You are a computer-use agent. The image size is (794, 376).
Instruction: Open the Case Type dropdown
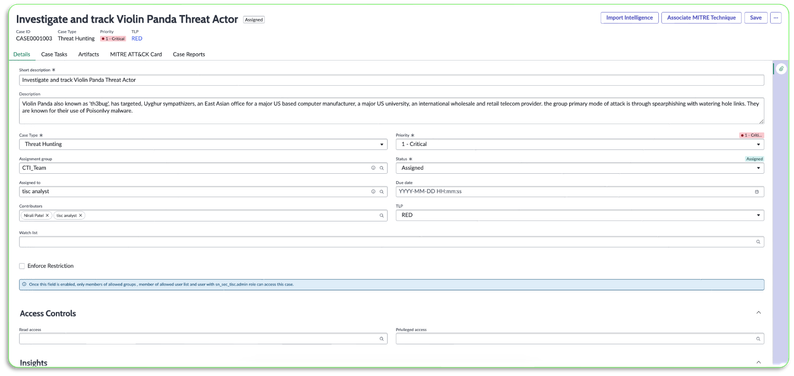(x=204, y=144)
